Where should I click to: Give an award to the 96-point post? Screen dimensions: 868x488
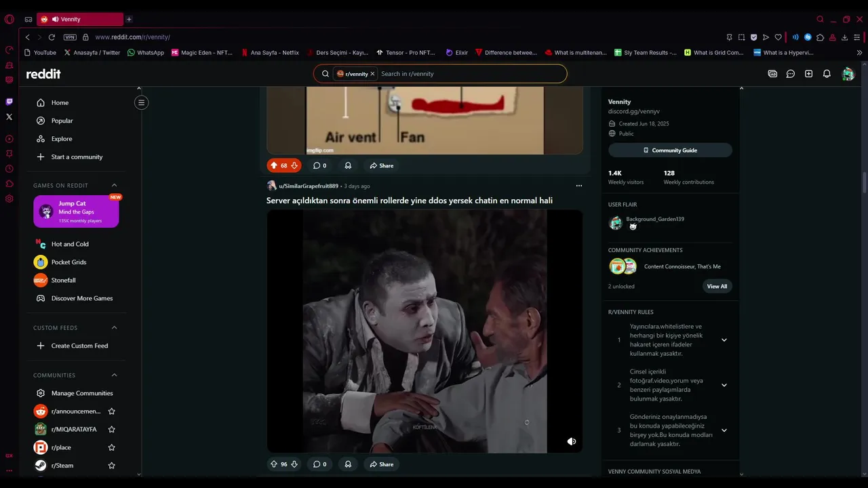(x=348, y=464)
